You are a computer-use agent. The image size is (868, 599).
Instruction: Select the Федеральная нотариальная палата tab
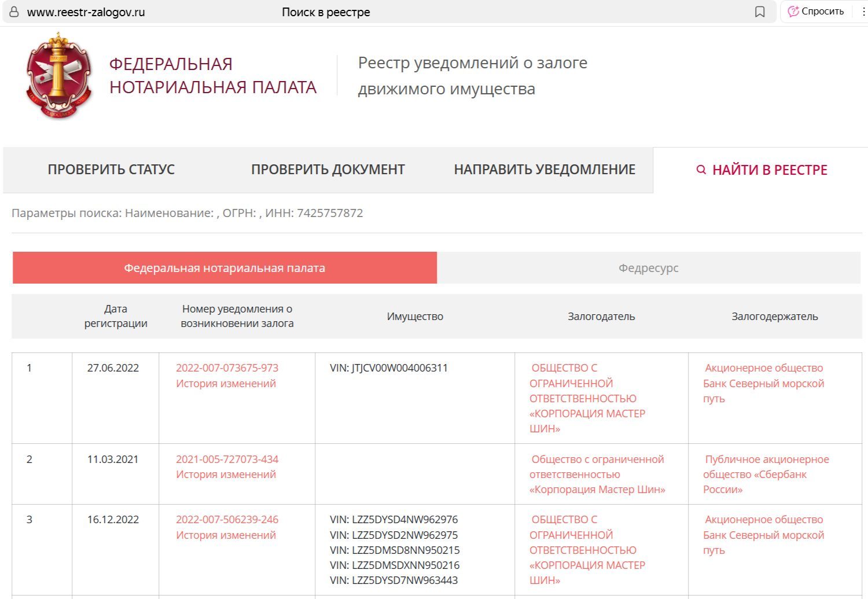coord(225,268)
